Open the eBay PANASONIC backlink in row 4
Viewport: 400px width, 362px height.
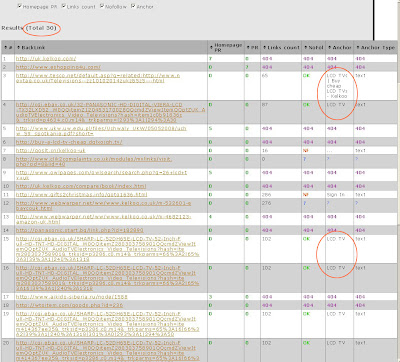(110, 112)
